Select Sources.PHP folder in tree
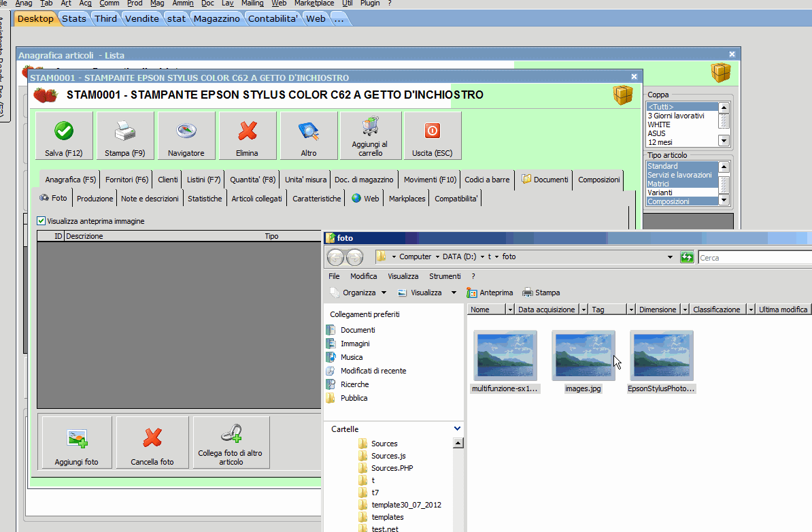812x532 pixels. [x=386, y=468]
